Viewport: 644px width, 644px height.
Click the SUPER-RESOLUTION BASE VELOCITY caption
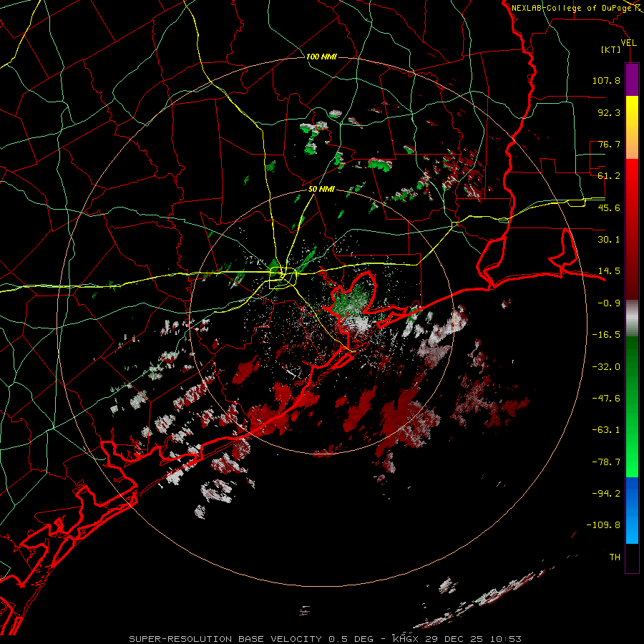(227, 639)
